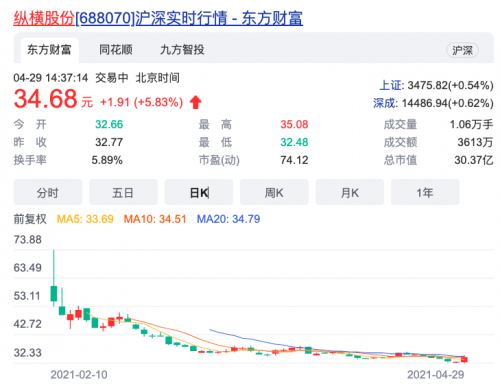Image resolution: width=500 pixels, height=384 pixels.
Task: Click the 前复权 adjustment label
Action: tap(30, 219)
